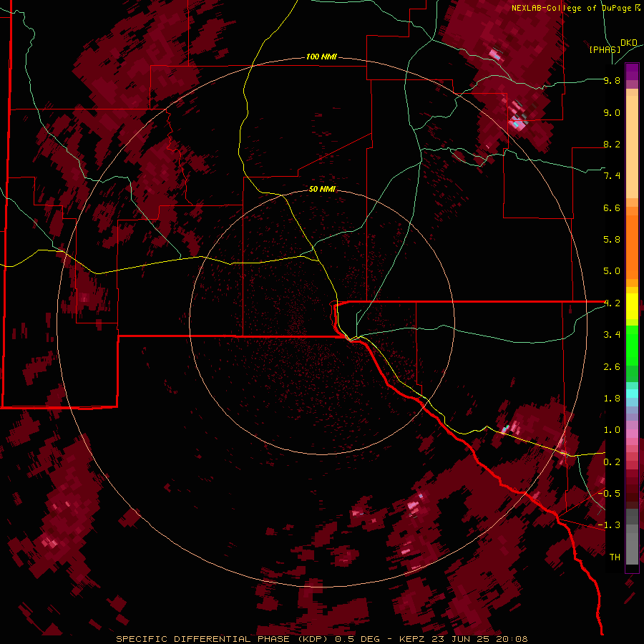Click the 6.6 scale value
Image resolution: width=644 pixels, height=644 pixels.
pyautogui.click(x=612, y=208)
